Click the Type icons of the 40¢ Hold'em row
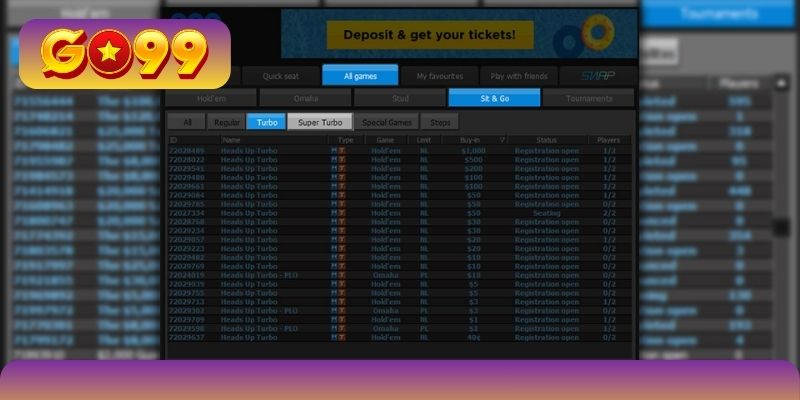800x400 pixels. coord(338,337)
